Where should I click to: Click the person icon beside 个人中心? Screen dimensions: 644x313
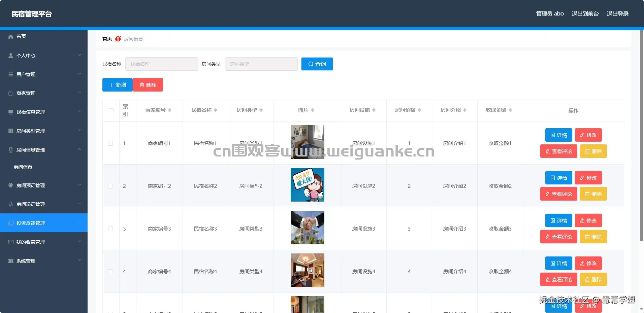coord(11,56)
